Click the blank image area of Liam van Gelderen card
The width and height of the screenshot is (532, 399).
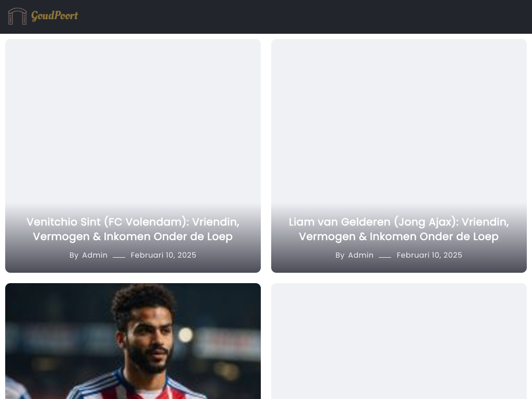399,122
